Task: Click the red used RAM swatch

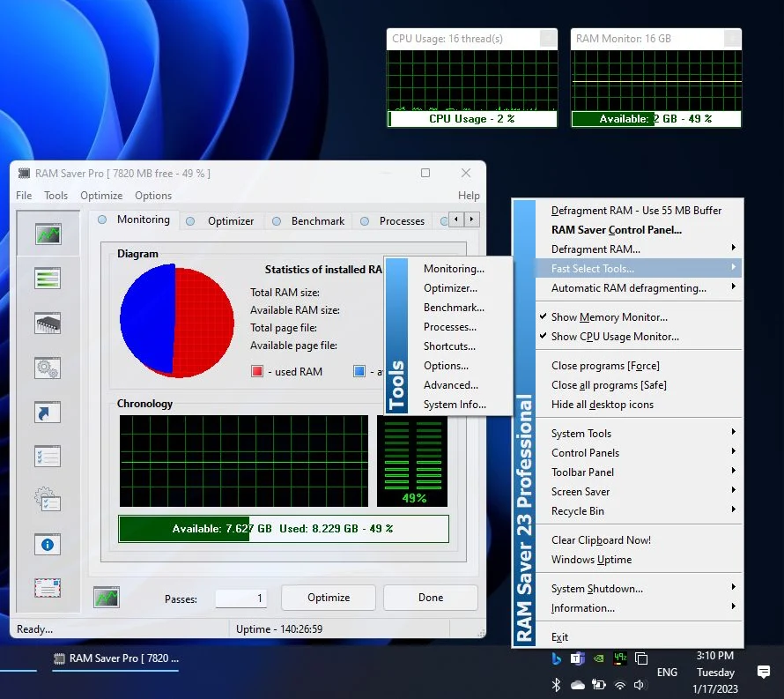Action: 257,371
